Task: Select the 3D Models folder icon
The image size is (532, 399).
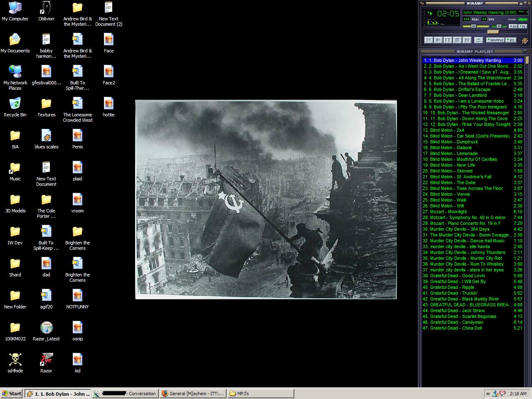Action: (x=15, y=203)
